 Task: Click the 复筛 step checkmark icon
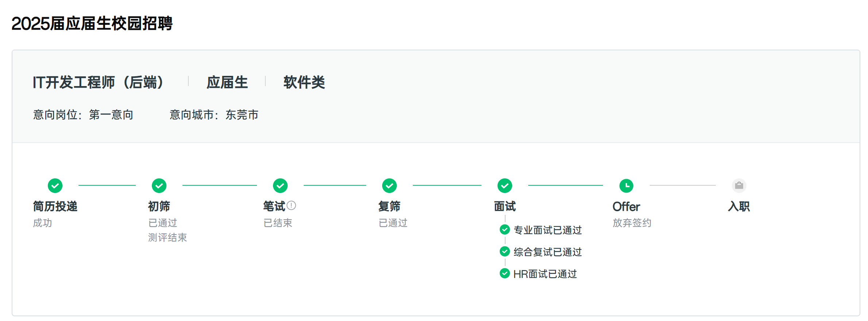point(389,186)
